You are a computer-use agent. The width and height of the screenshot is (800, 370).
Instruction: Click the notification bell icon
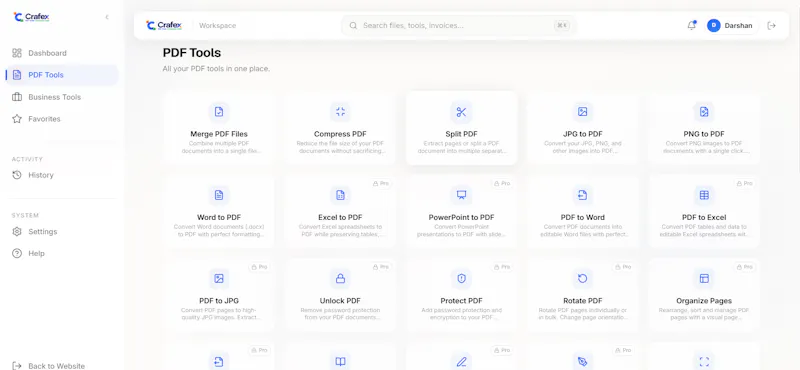(x=691, y=26)
